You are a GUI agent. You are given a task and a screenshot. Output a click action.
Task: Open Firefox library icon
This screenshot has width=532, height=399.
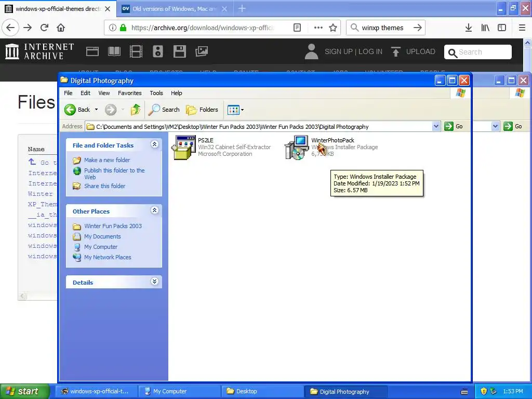coord(485,28)
